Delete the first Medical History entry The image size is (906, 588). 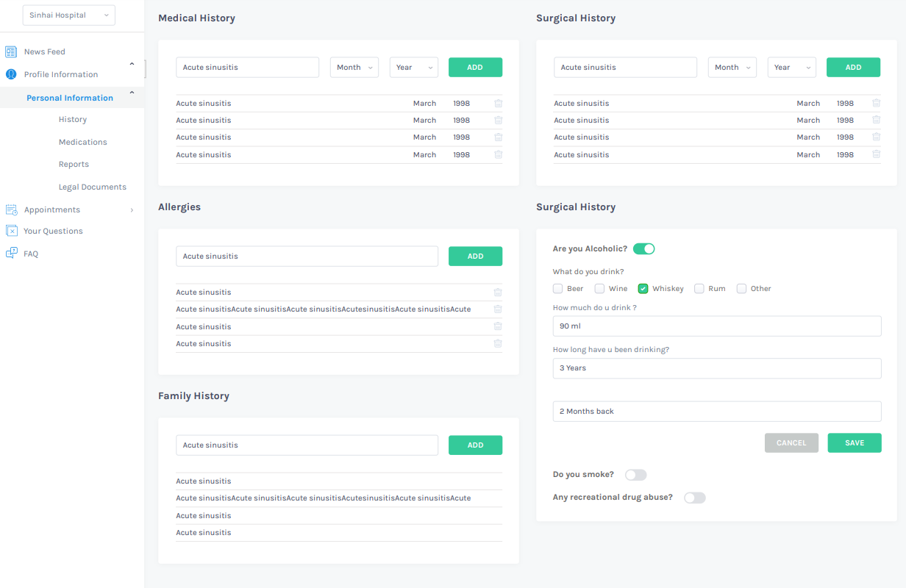pyautogui.click(x=498, y=104)
